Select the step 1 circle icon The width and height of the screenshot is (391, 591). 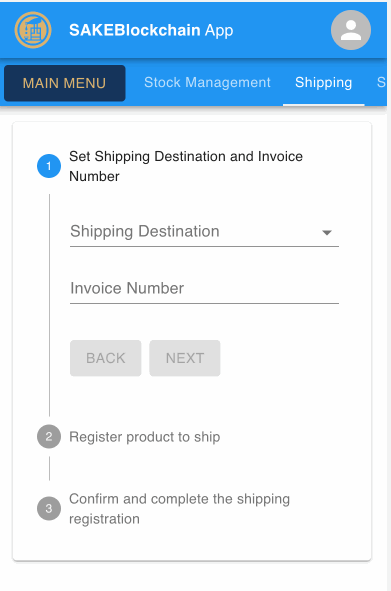[x=49, y=166]
